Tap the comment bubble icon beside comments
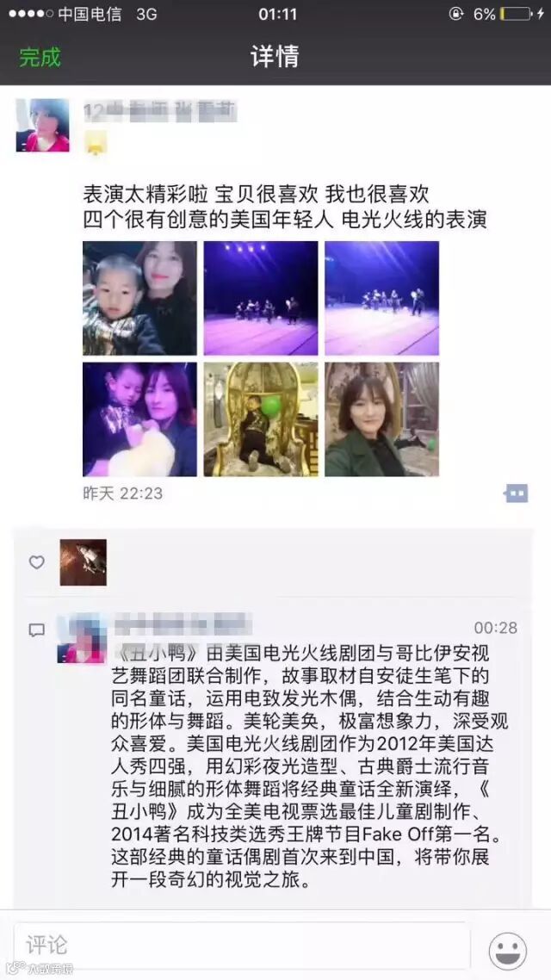 click(x=37, y=630)
